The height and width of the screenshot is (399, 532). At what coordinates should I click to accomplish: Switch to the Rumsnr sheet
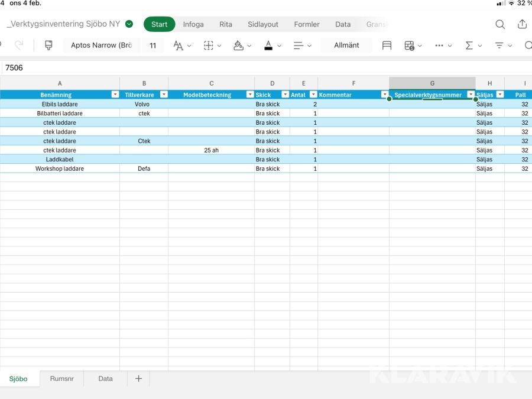point(61,378)
